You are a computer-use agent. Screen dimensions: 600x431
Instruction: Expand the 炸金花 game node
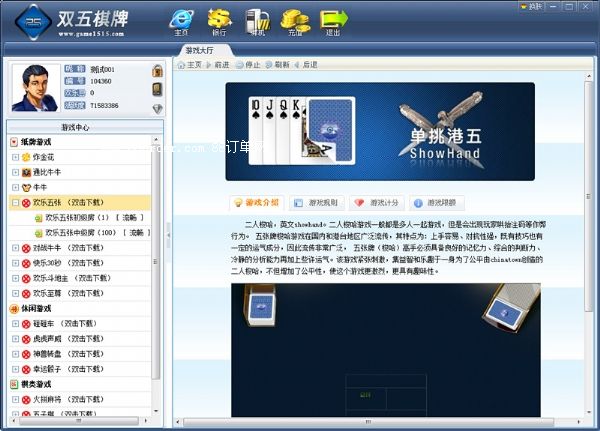click(15, 156)
